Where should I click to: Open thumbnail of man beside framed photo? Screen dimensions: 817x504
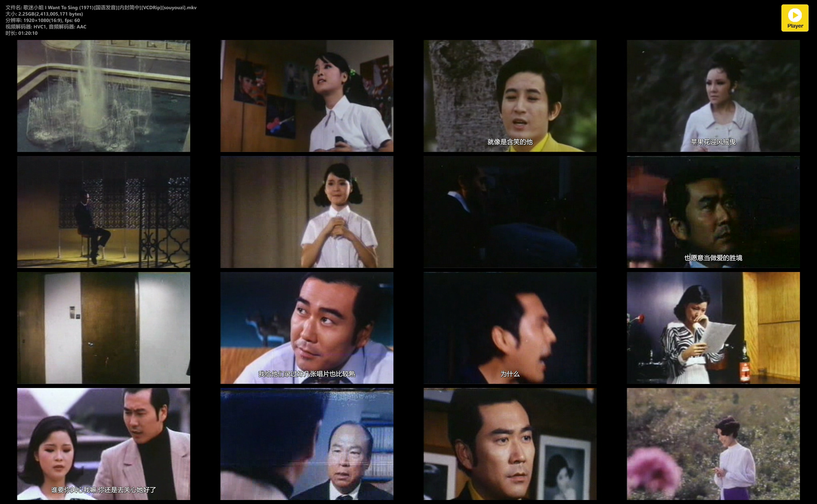pyautogui.click(x=510, y=444)
